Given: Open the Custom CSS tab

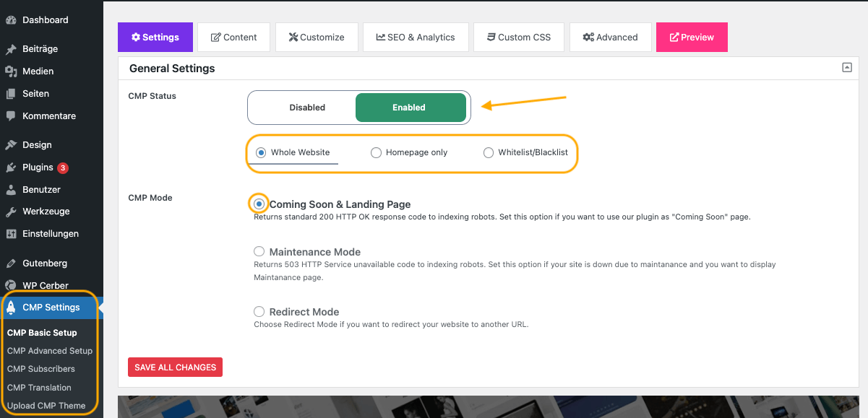Looking at the screenshot, I should pos(519,38).
